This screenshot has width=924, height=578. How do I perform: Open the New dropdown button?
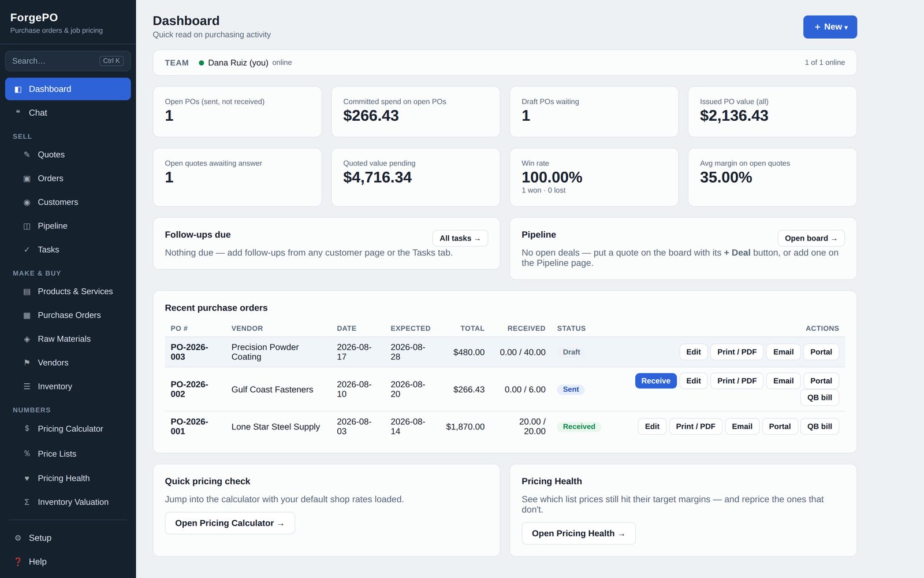tap(830, 27)
